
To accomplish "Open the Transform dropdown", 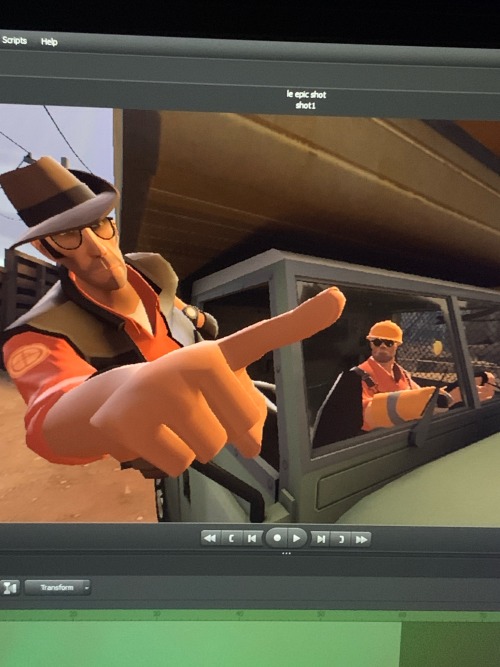I will pos(57,587).
